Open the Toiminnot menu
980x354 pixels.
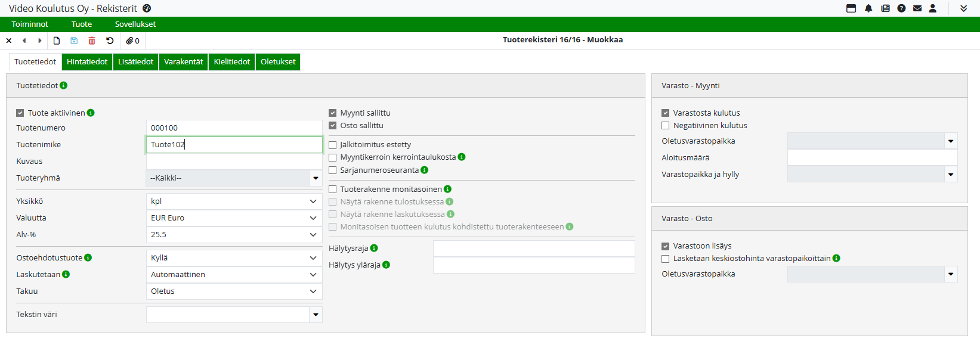pos(30,24)
